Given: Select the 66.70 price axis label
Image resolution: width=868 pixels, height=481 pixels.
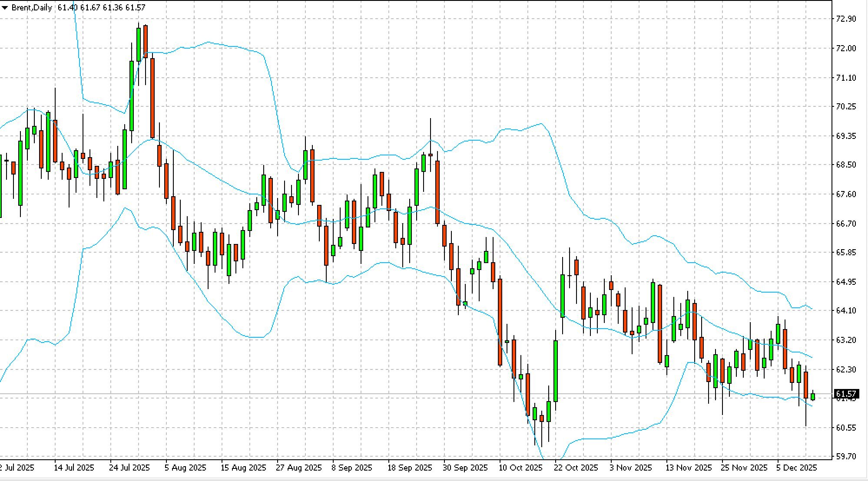Looking at the screenshot, I should click(845, 224).
